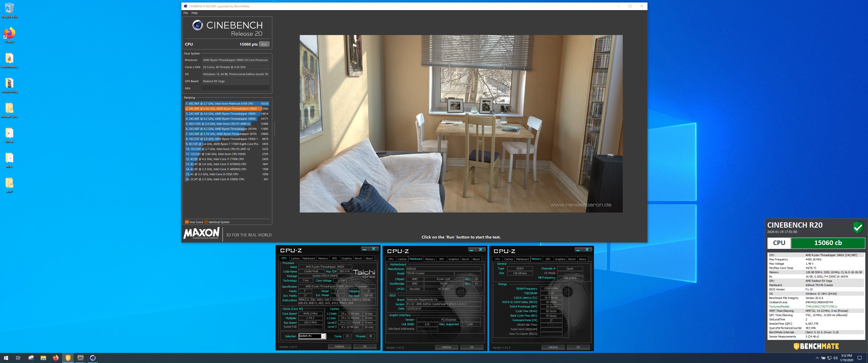Click Validate in the middle CPU-Z window

[x=446, y=347]
